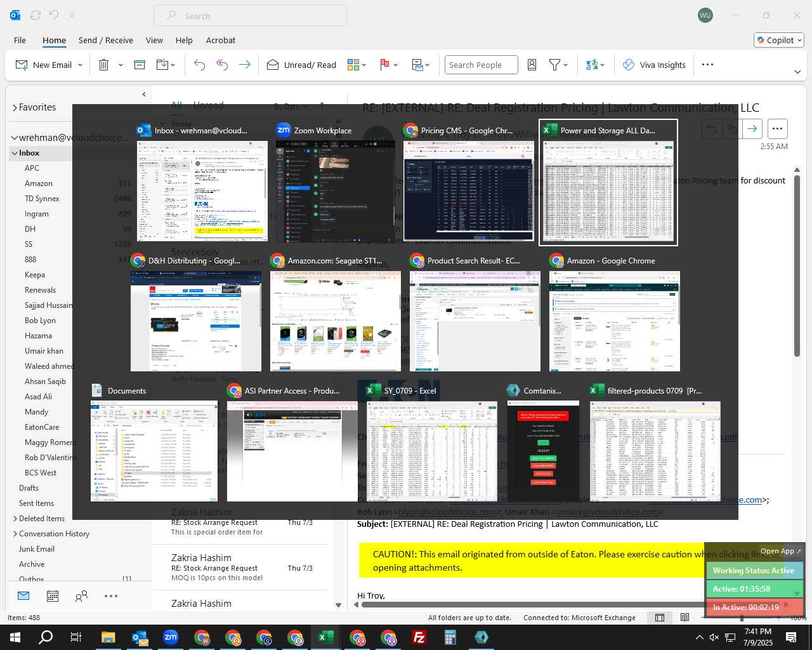Click the Unread/Read envelope button
Viewport: 812px width, 650px height.
pos(301,65)
